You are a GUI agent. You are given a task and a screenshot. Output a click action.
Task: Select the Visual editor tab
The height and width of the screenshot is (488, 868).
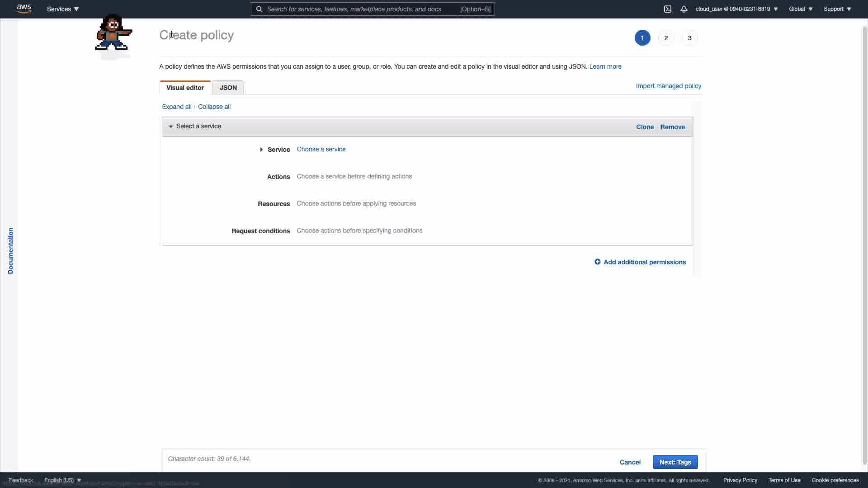coord(185,88)
